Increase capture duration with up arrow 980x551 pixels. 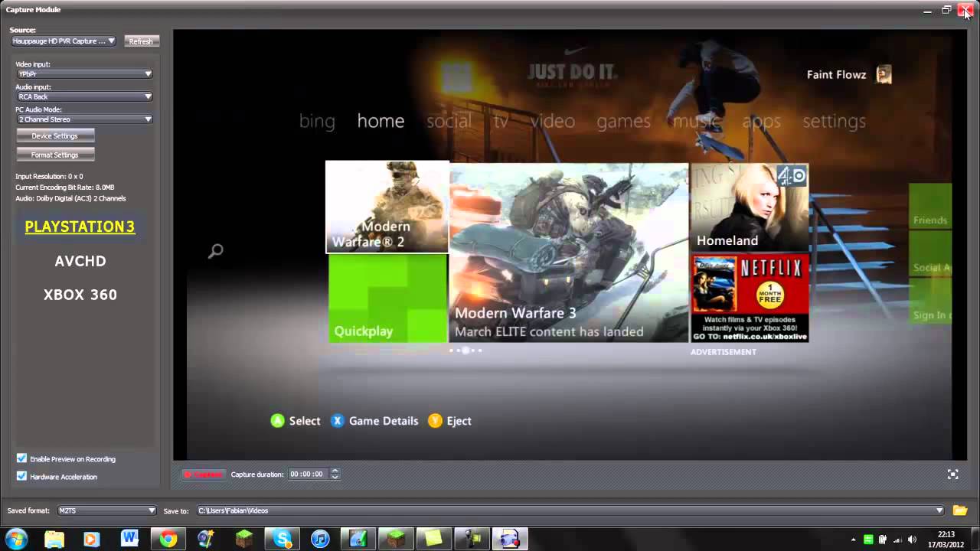click(x=335, y=471)
